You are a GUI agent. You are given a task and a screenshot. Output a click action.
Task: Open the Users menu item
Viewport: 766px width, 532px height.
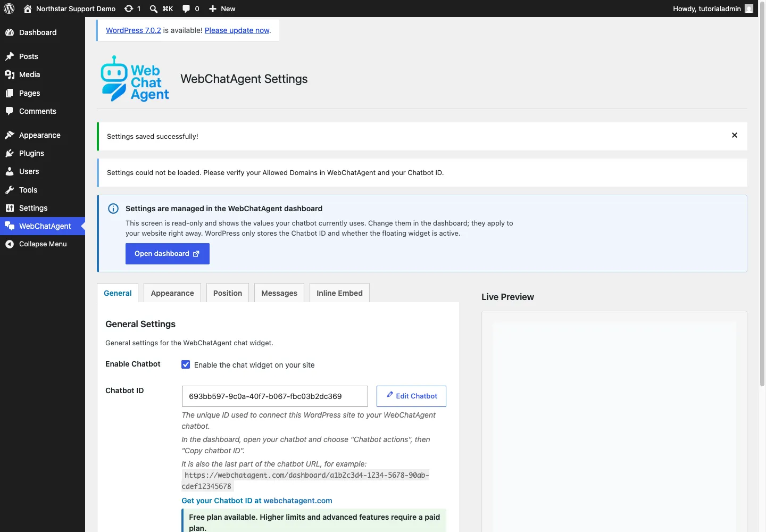point(43,171)
